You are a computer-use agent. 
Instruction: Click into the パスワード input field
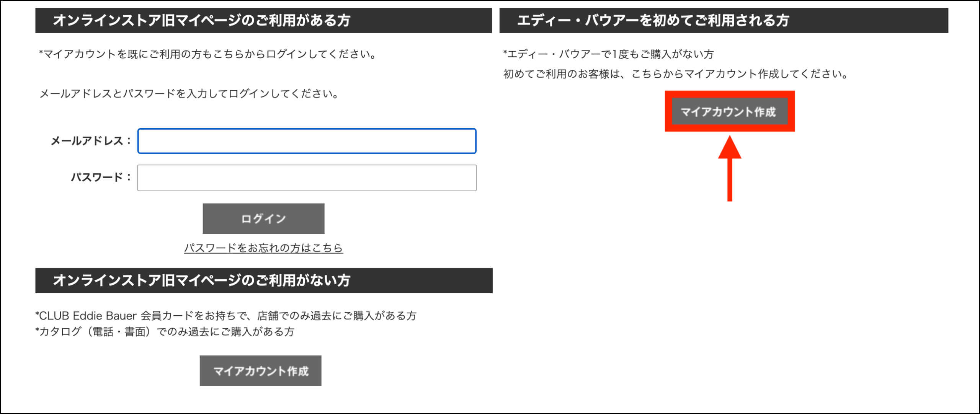coord(307,178)
